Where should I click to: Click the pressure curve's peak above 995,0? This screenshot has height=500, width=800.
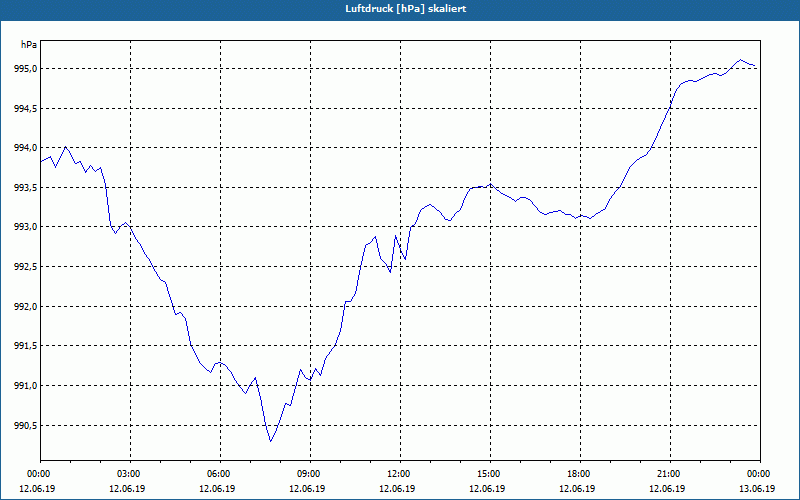click(x=740, y=60)
